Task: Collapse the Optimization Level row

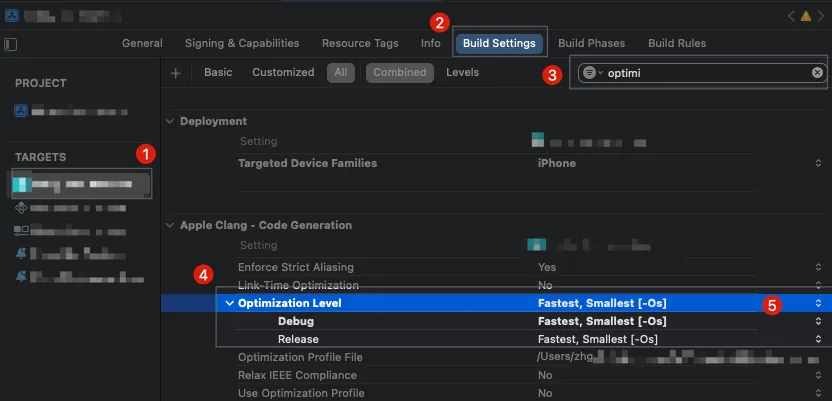Action: click(x=229, y=303)
